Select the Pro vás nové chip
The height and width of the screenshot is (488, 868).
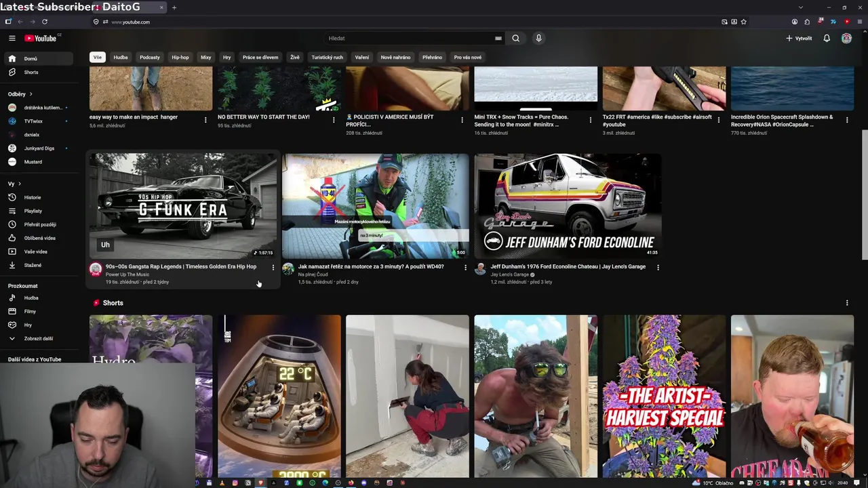[x=468, y=58]
